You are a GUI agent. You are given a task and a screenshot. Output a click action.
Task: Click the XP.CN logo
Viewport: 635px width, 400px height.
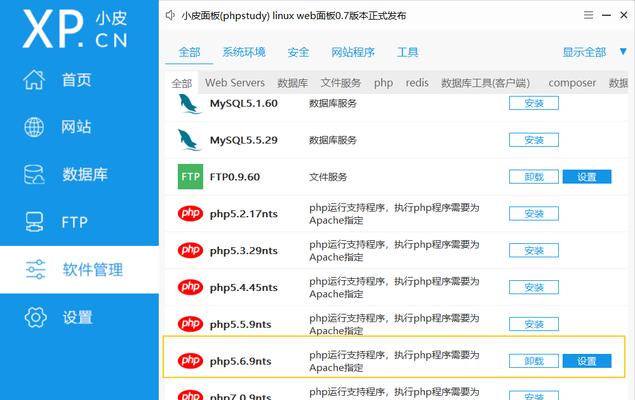75,29
